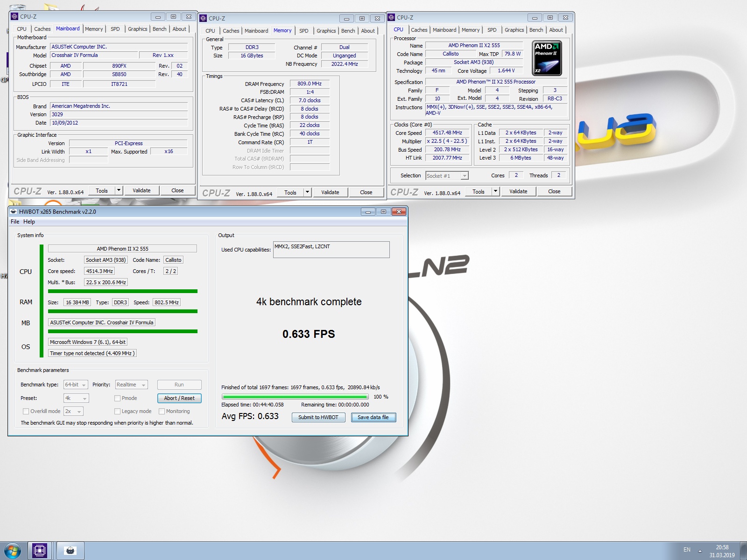Click Submit to HWBOT button

click(318, 417)
